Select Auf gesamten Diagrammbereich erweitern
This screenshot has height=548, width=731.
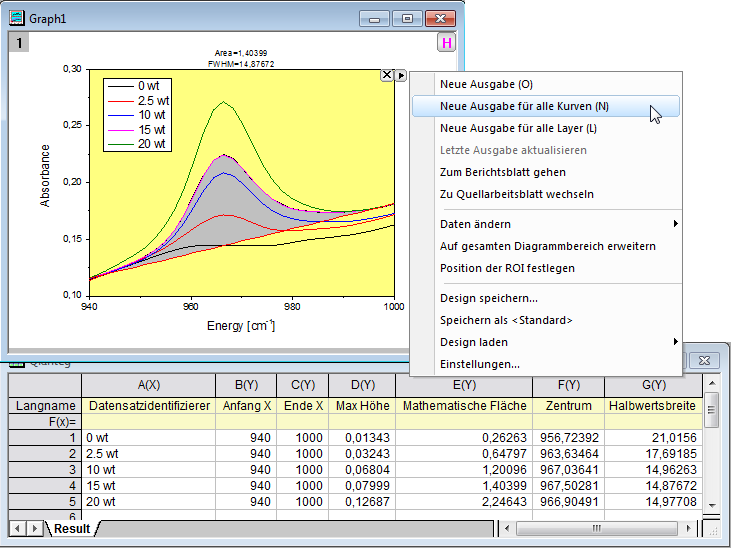545,246
